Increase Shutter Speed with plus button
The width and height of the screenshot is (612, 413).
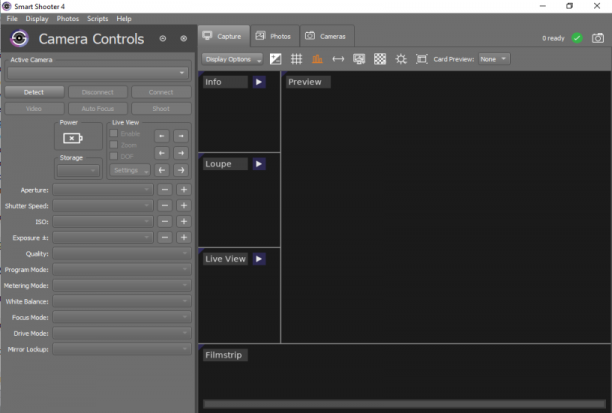pyautogui.click(x=184, y=206)
